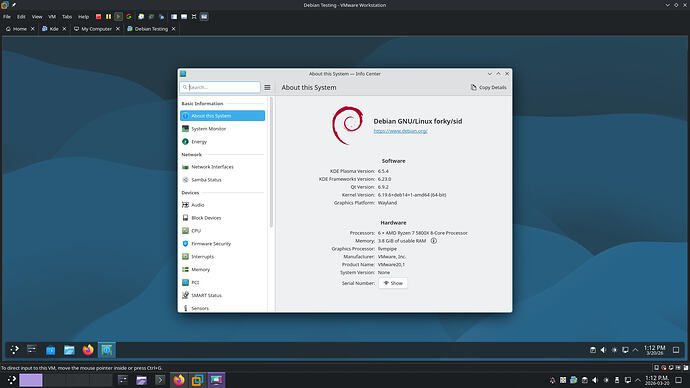
Task: Click the thumbnail bar toolbar icon
Action: [x=184, y=17]
